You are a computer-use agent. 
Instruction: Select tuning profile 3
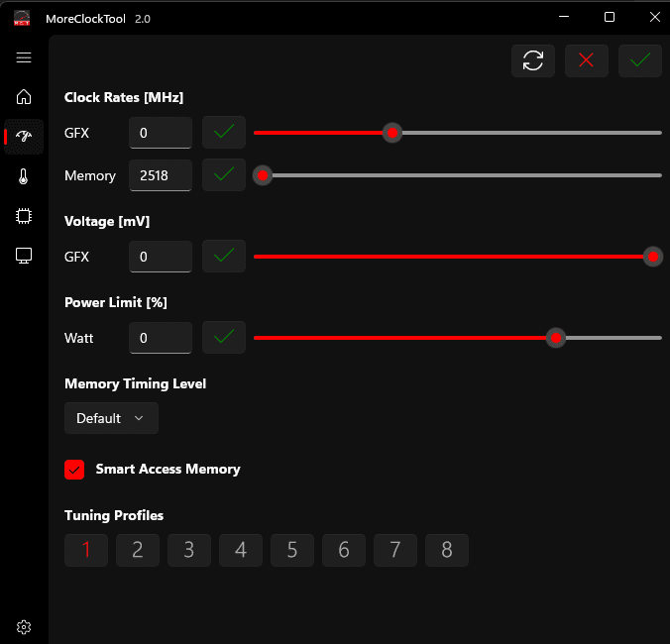(189, 550)
